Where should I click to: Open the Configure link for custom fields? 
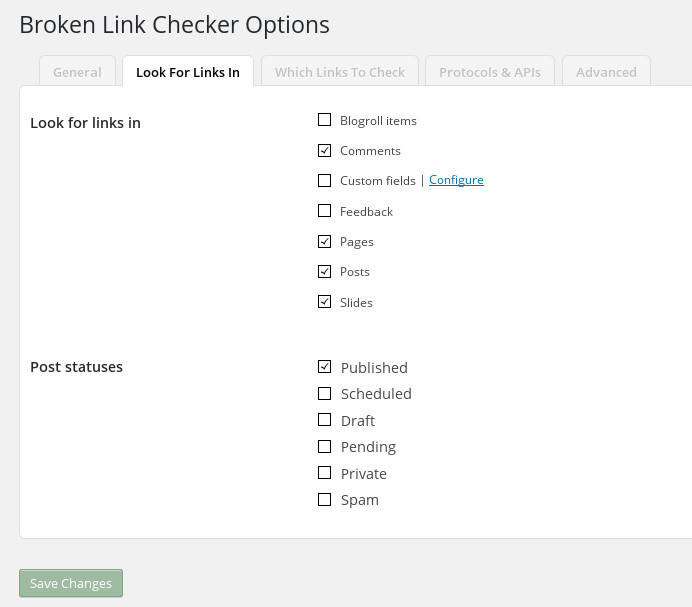[456, 180]
